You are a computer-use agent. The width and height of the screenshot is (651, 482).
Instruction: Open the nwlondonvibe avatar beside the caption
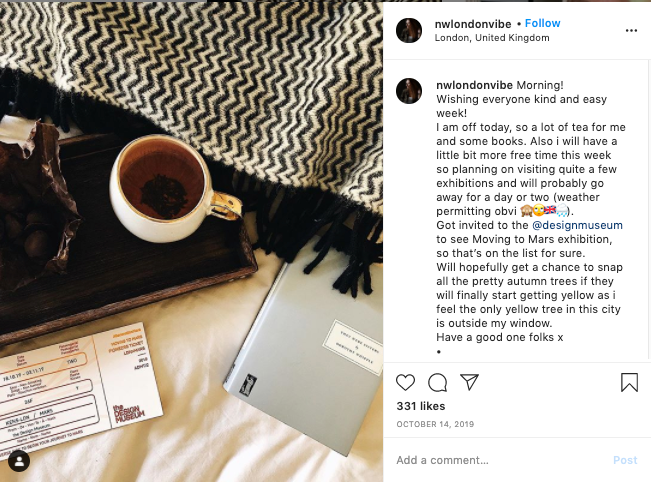[409, 91]
